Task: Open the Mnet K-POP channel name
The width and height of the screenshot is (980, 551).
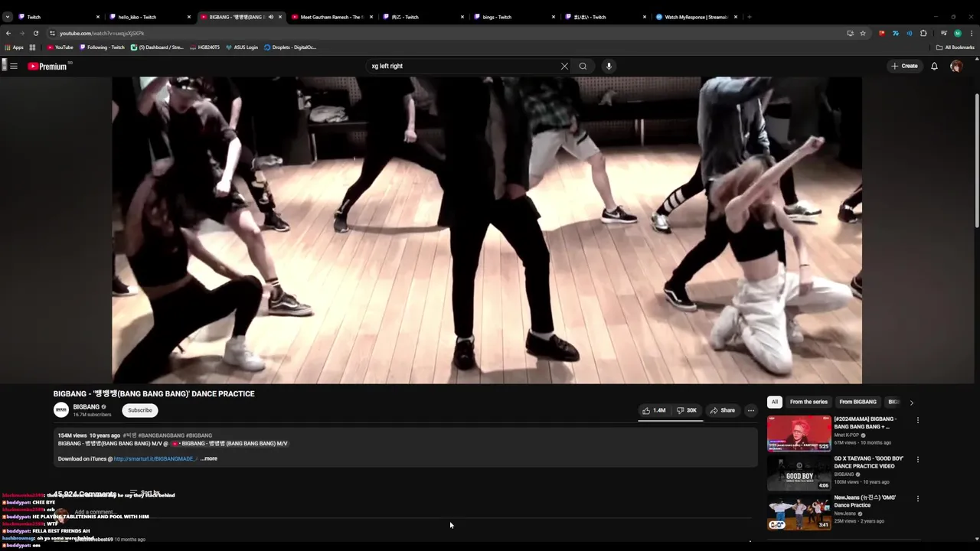Action: [x=847, y=435]
